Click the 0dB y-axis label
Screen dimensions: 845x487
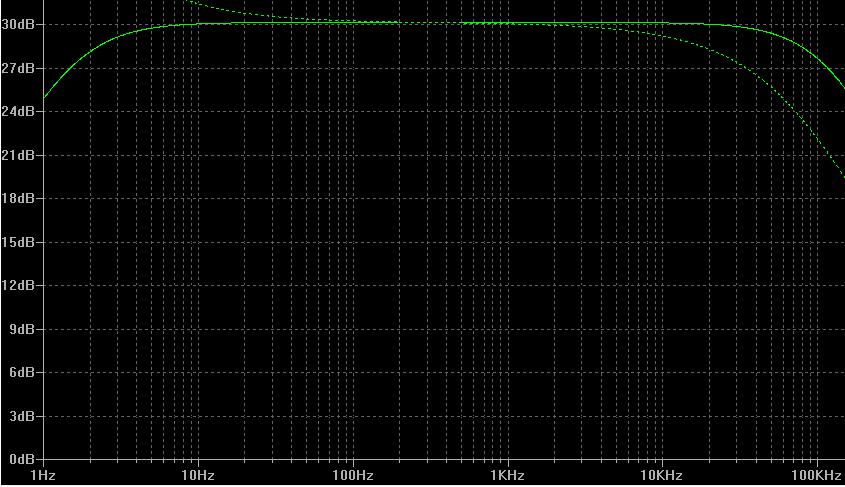(x=22, y=460)
